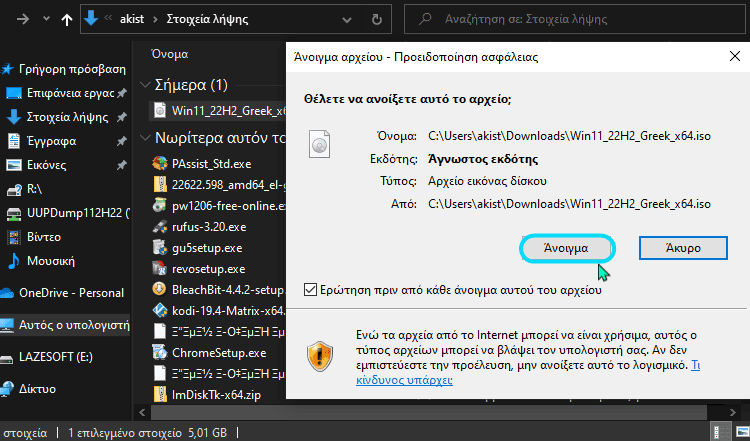Screen dimensions: 750x441
Task: Click the ImDiskTk zip folder icon
Action: (x=159, y=395)
